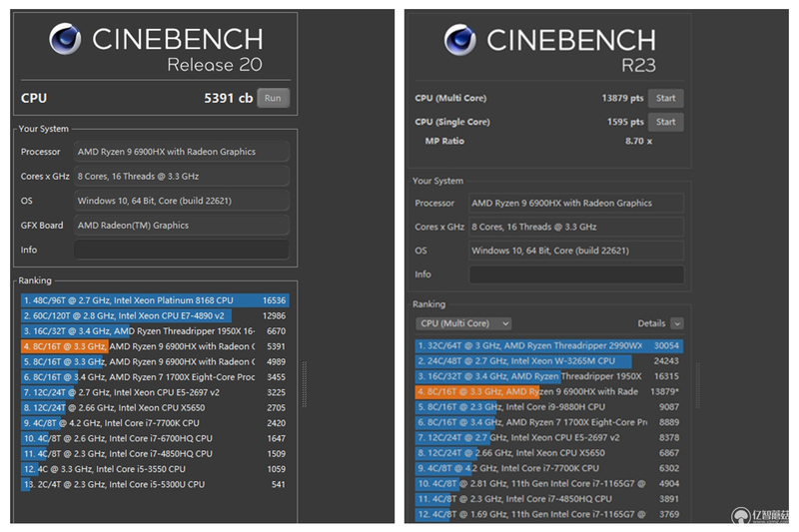The image size is (799, 532).
Task: Select R23 ranking row Ryzen 7 1700X 8889
Action: [x=548, y=422]
